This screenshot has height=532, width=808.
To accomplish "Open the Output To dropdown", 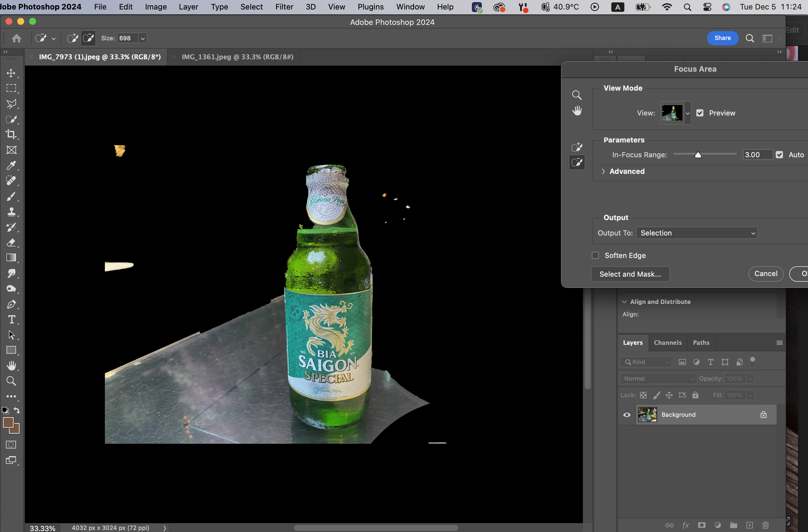I will tap(696, 233).
